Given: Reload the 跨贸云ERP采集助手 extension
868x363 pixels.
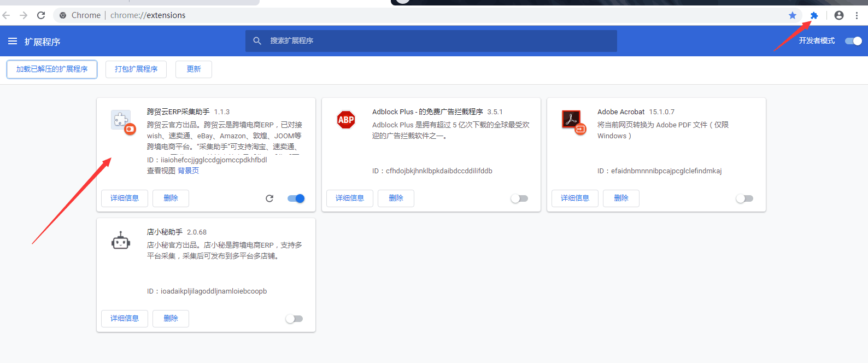Looking at the screenshot, I should point(269,198).
